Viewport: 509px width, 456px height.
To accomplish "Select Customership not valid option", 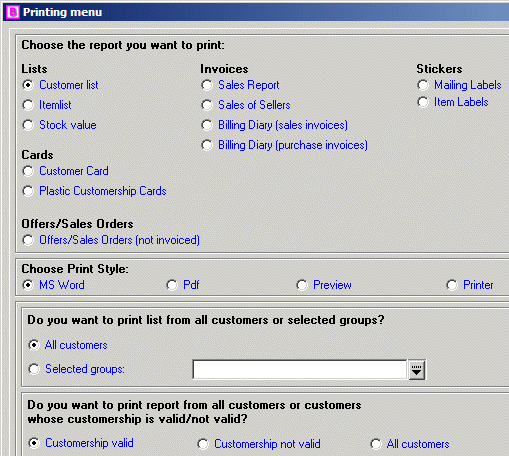I will tap(203, 444).
